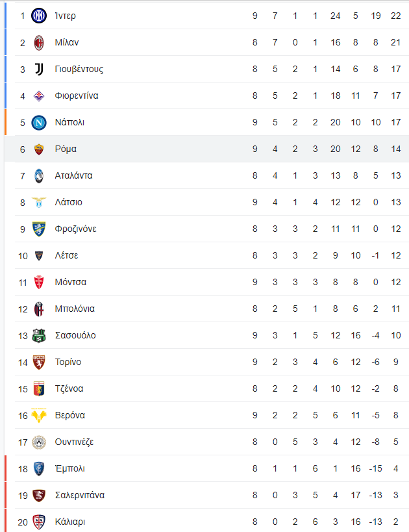
Task: Click the Verona yellow crest icon
Action: [39, 415]
